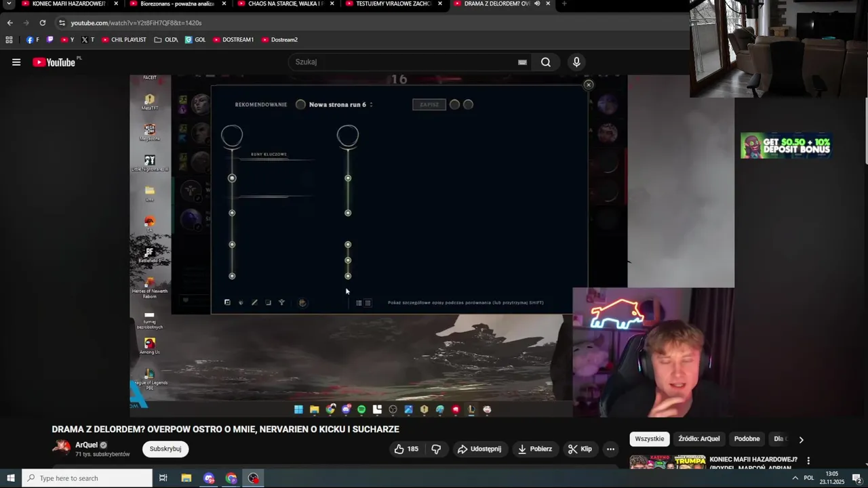Open the Dostream2 bookmark
Screen dimensions: 868x488
tap(279, 39)
